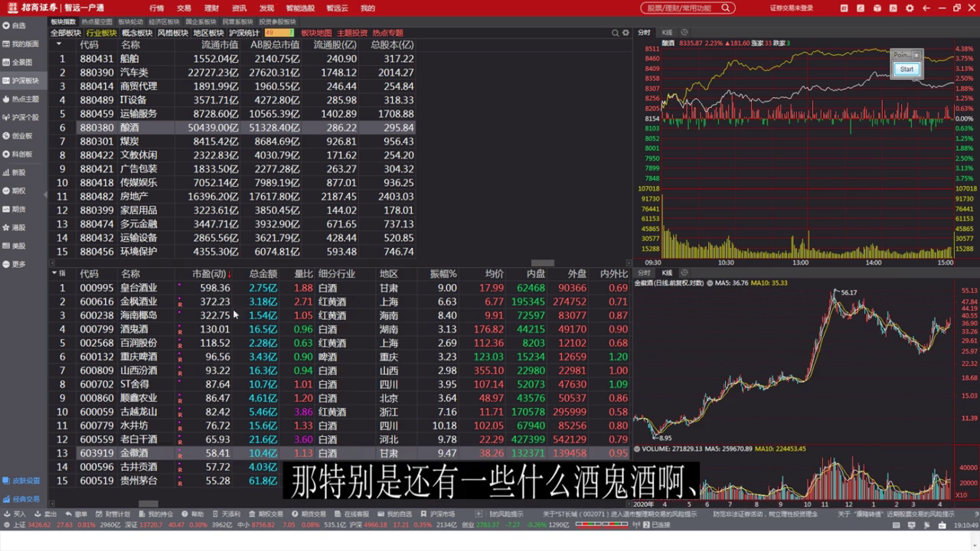Screen dimensions: 980x551
Task: Click 板块地图 link
Action: [316, 33]
